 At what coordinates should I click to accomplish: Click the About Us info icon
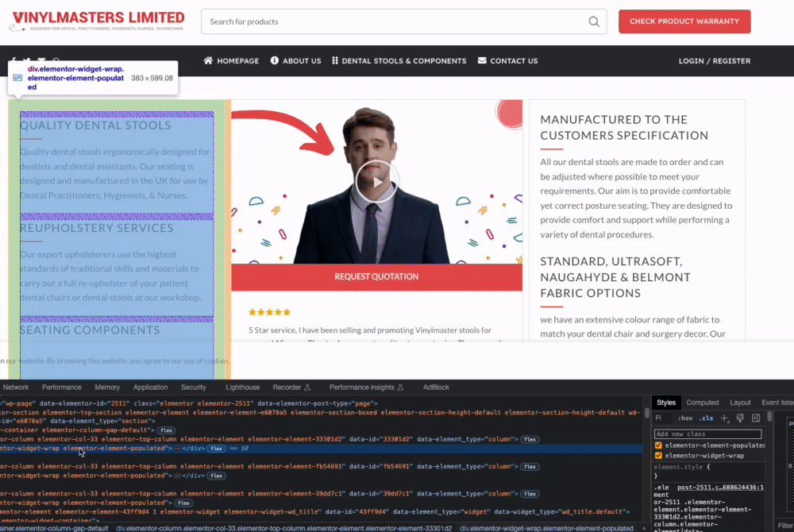[x=275, y=60]
